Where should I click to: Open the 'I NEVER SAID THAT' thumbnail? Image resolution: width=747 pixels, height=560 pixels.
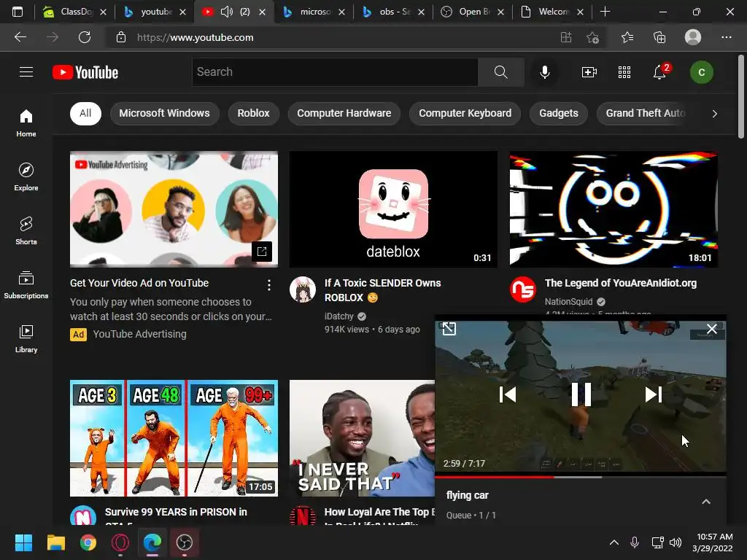coord(362,438)
